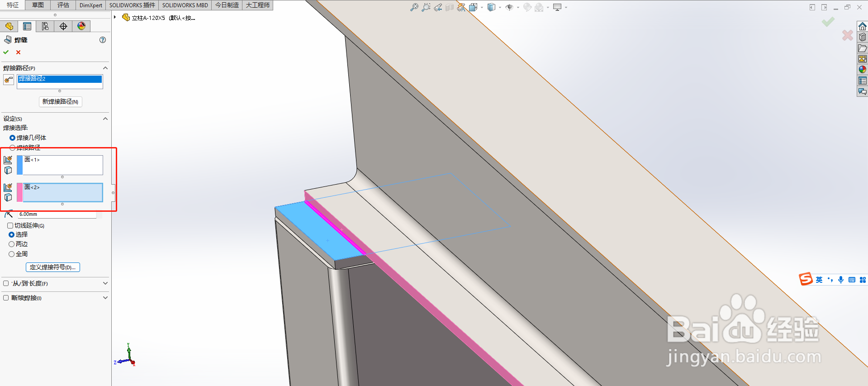
Task: Switch to the DimXpert tab
Action: click(91, 5)
